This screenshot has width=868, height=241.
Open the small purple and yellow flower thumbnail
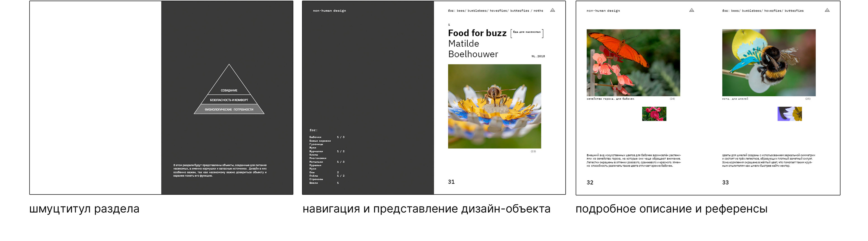tap(790, 114)
